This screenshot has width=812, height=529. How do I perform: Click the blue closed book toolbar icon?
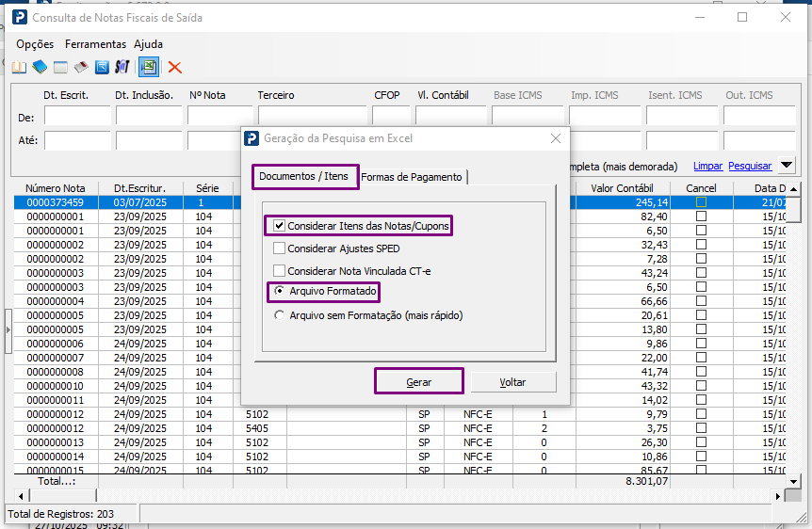(40, 67)
